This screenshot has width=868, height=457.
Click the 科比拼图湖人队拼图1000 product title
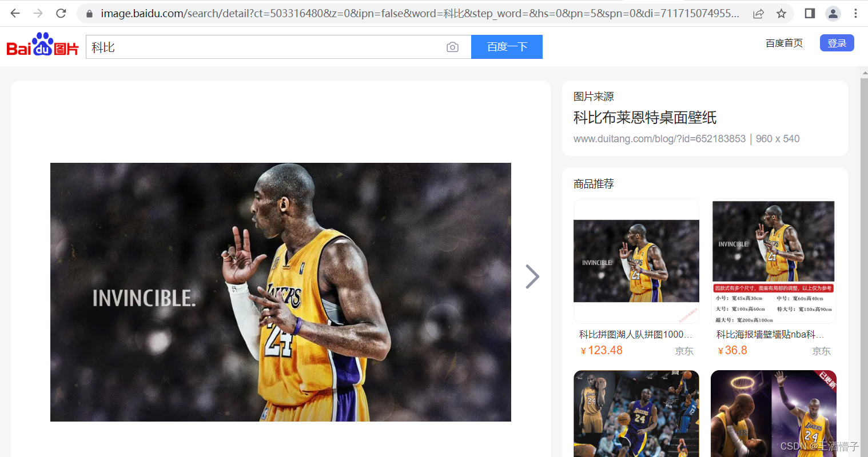tap(636, 334)
